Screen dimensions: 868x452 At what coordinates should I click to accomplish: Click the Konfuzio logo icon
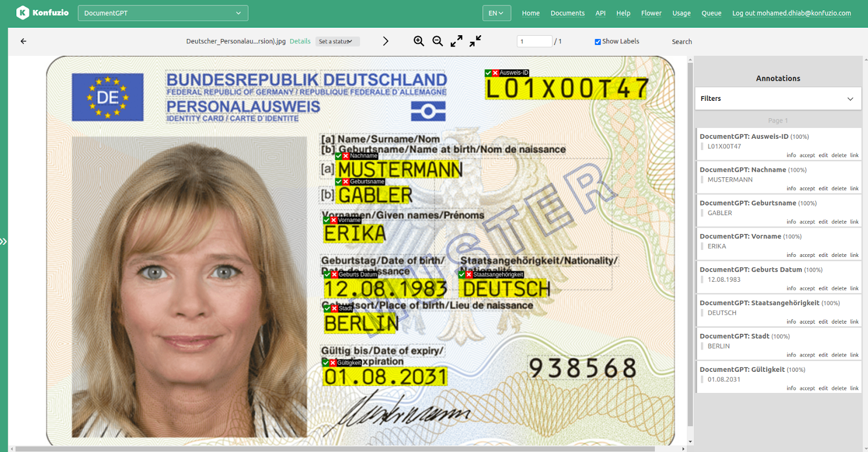point(23,12)
